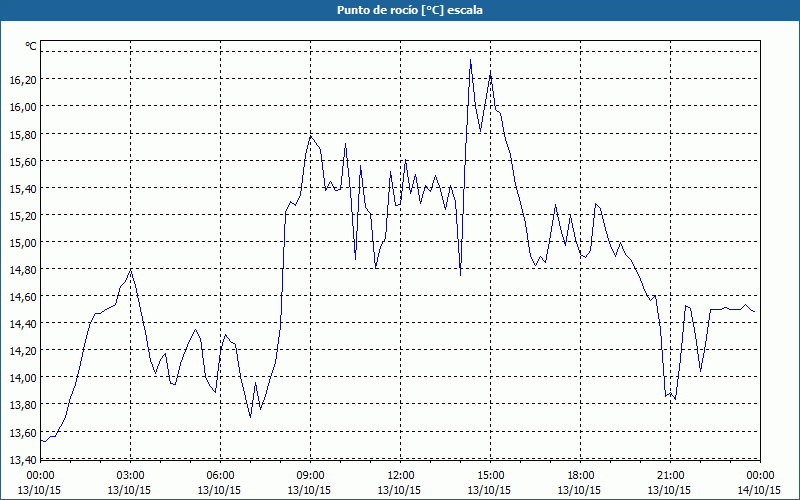Select the 14,60 y-axis value

coord(23,296)
